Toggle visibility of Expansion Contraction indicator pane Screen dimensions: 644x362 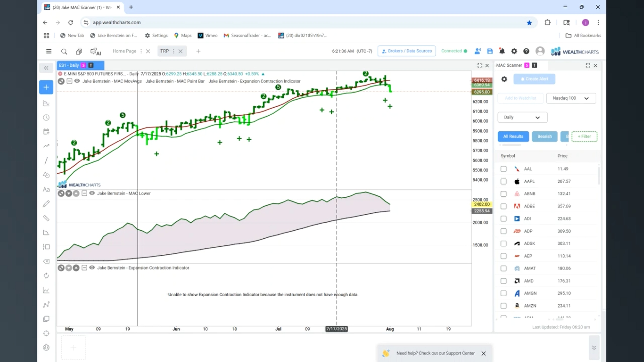coord(92,267)
